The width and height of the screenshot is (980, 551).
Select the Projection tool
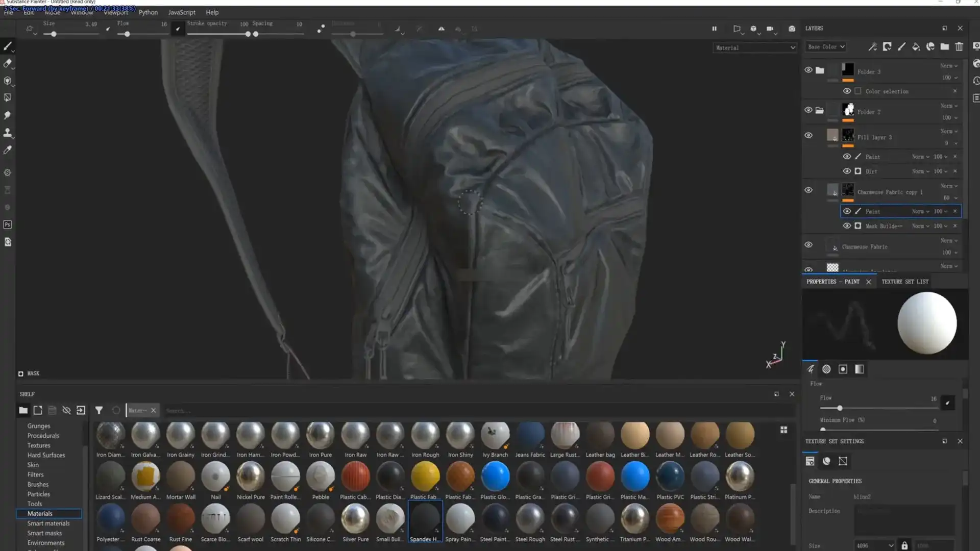[x=8, y=81]
